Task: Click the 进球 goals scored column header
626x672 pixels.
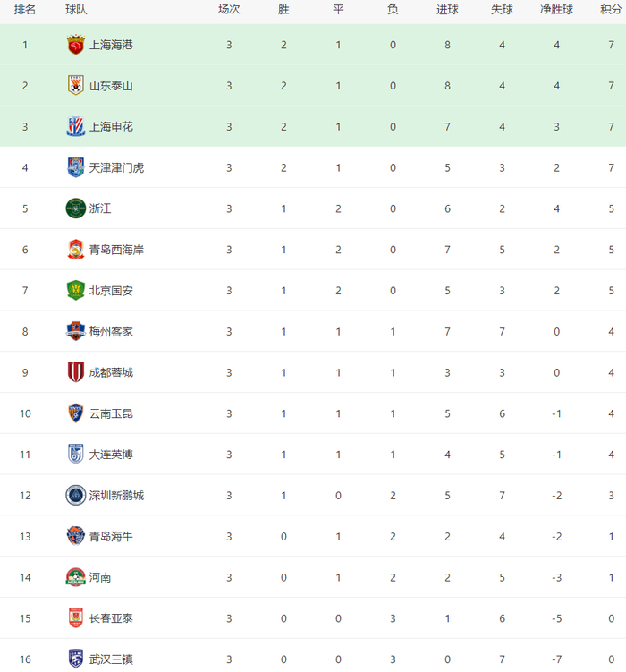Action: [447, 10]
